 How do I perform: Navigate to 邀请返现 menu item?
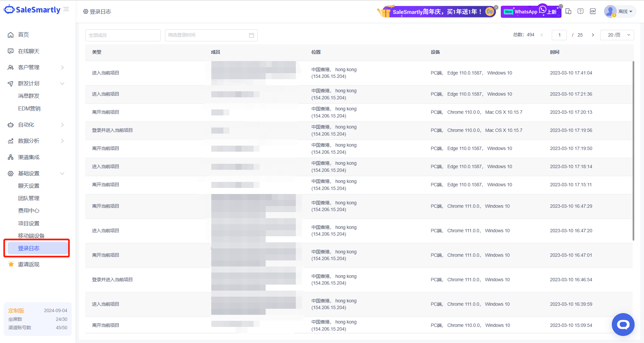pos(29,264)
